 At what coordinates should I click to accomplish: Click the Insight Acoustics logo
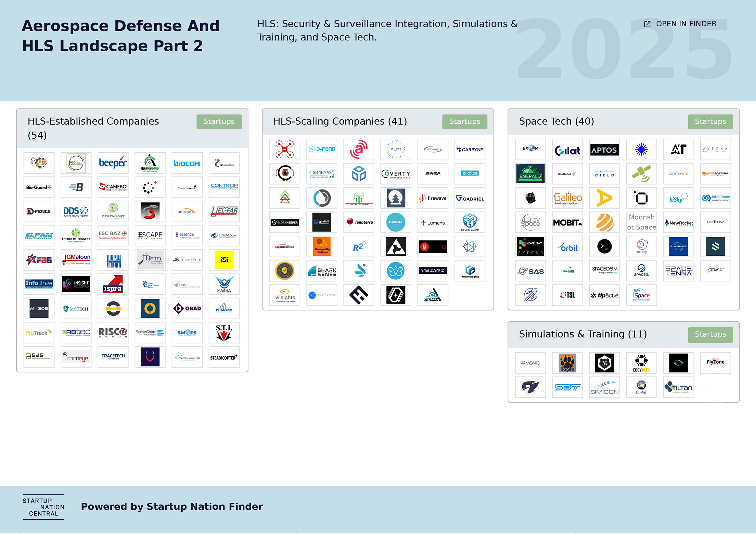[x=76, y=284]
